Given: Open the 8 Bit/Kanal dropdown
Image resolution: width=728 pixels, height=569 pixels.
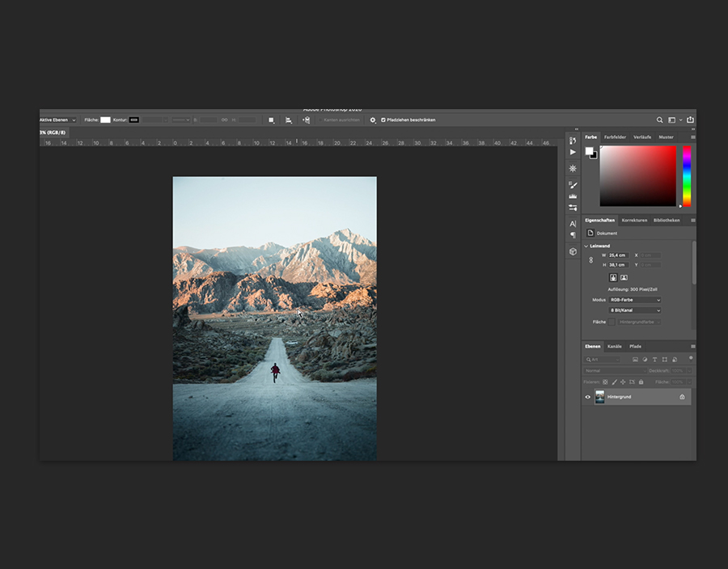Looking at the screenshot, I should 635,310.
